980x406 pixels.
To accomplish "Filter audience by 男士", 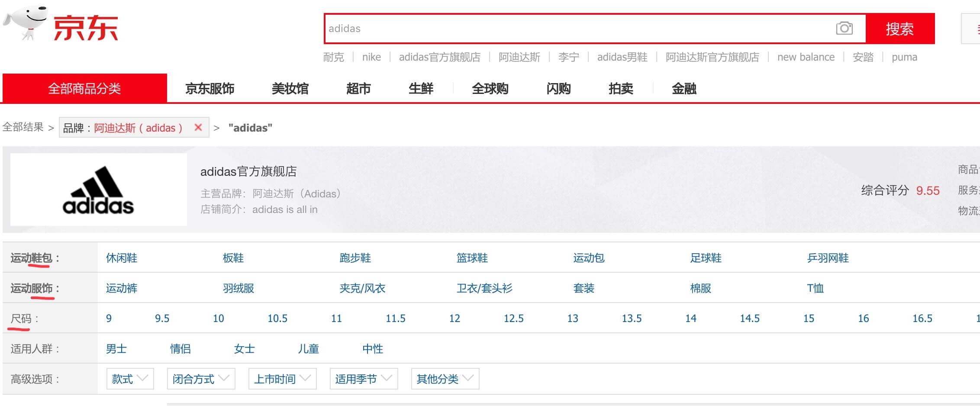I will coord(116,349).
